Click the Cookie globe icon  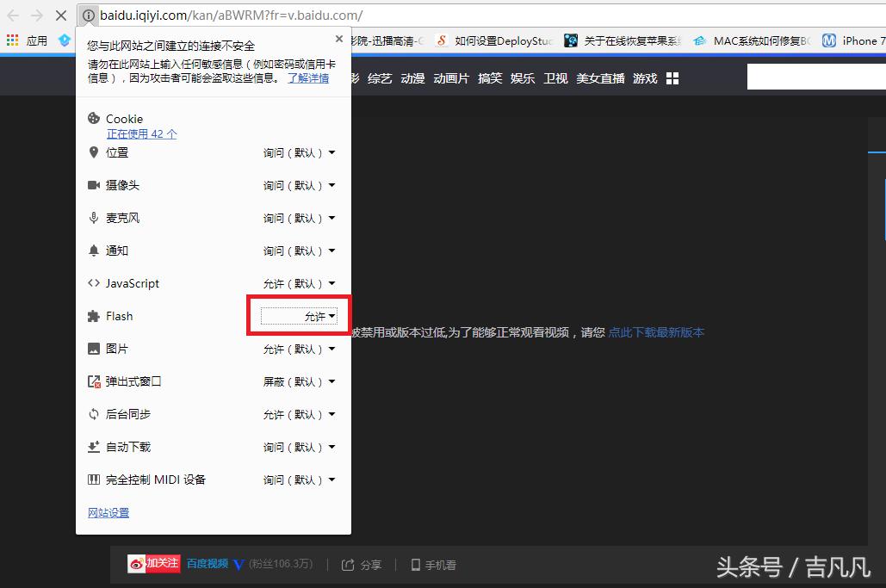point(95,118)
